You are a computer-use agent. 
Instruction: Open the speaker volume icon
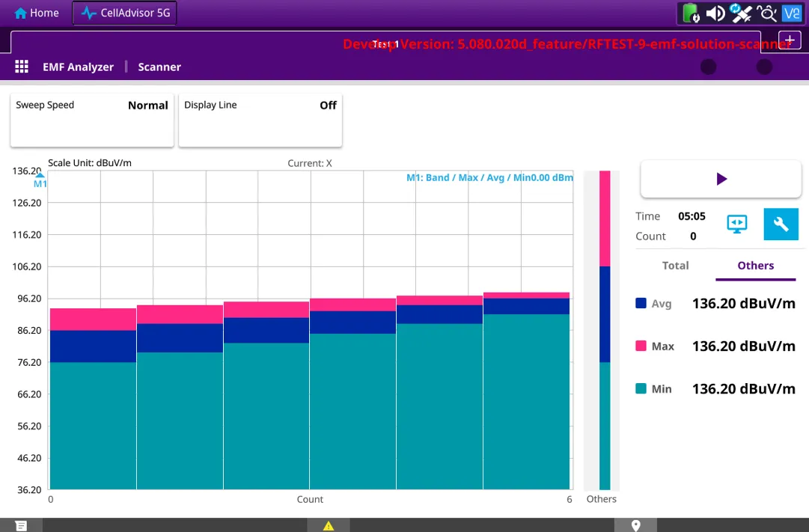click(715, 13)
